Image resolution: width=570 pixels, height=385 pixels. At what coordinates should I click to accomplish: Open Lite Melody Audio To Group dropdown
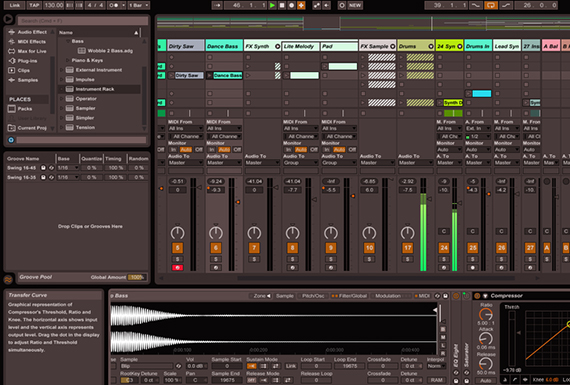click(300, 163)
